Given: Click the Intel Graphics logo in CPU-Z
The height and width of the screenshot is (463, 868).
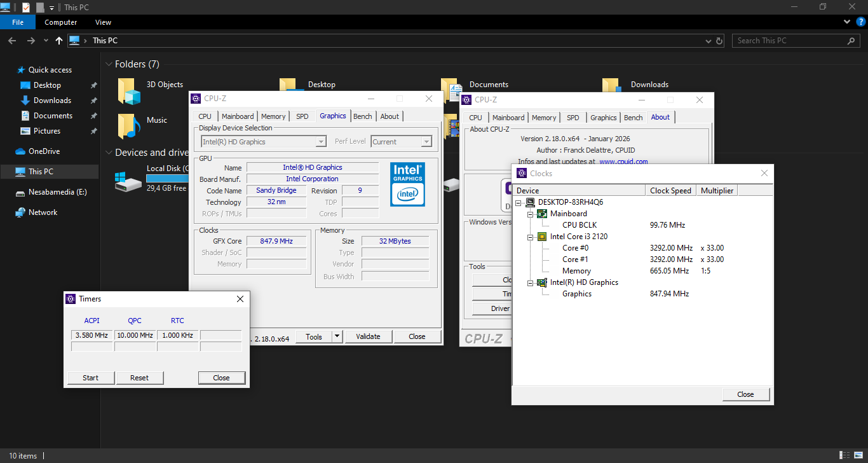Looking at the screenshot, I should click(407, 184).
